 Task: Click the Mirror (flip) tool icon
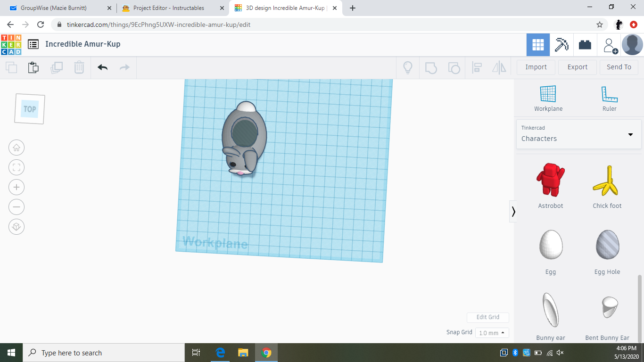(499, 67)
